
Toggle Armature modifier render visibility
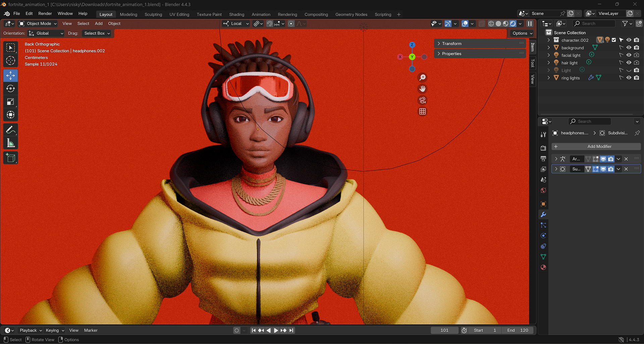click(611, 159)
